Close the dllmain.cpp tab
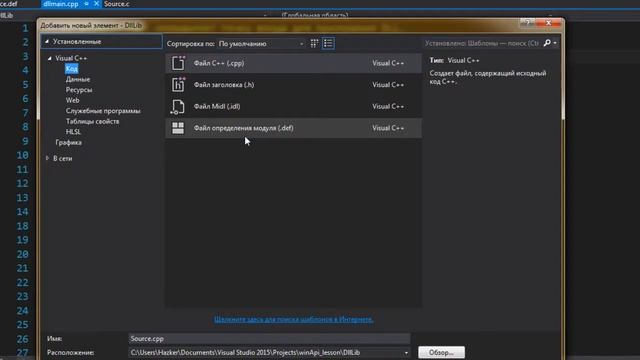This screenshot has width=640, height=360. point(96,4)
